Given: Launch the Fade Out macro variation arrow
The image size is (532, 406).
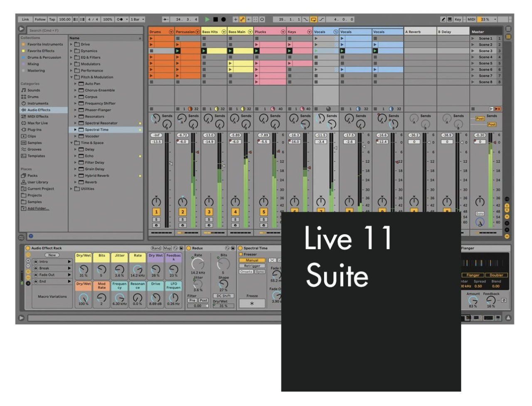Looking at the screenshot, I should click(x=69, y=275).
